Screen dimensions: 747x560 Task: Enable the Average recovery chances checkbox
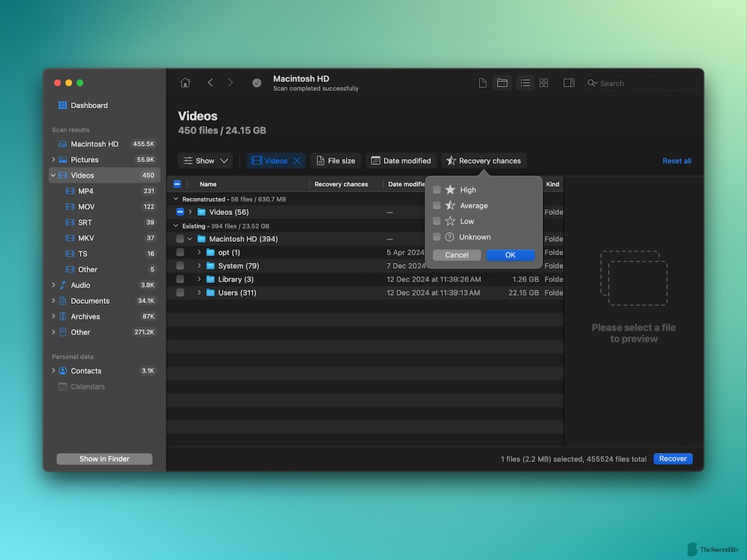437,205
